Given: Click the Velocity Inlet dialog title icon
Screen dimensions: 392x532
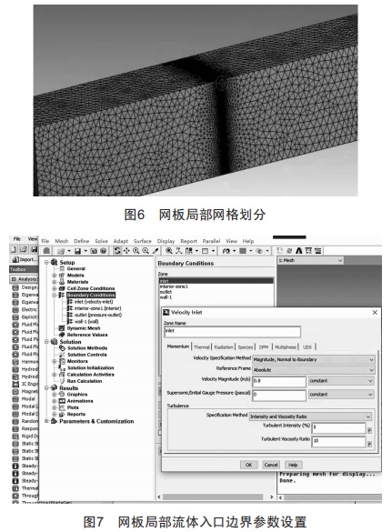Looking at the screenshot, I should click(x=166, y=312).
